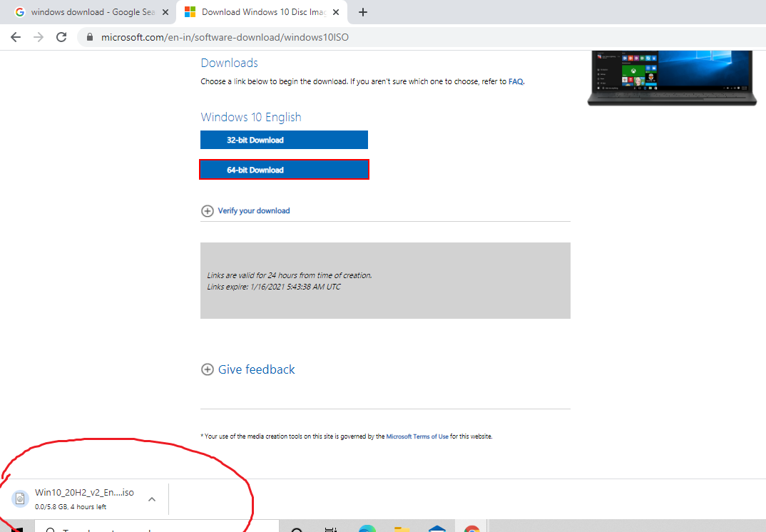Open a new browser tab
This screenshot has height=532, width=766.
point(362,12)
